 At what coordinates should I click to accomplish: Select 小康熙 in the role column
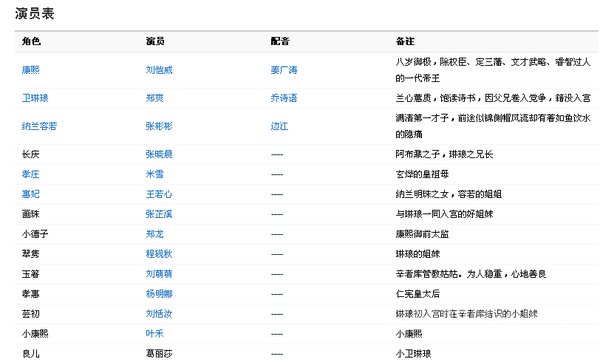coord(35,334)
